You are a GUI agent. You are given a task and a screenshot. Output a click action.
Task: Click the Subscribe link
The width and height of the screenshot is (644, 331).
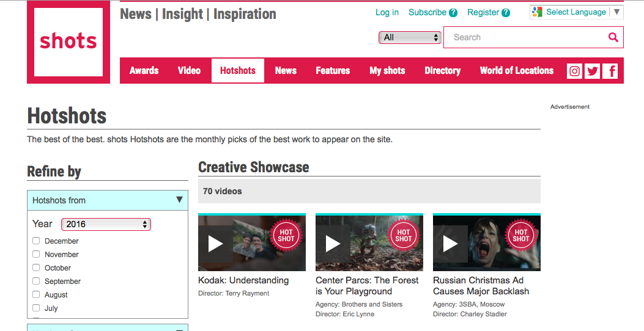point(427,12)
